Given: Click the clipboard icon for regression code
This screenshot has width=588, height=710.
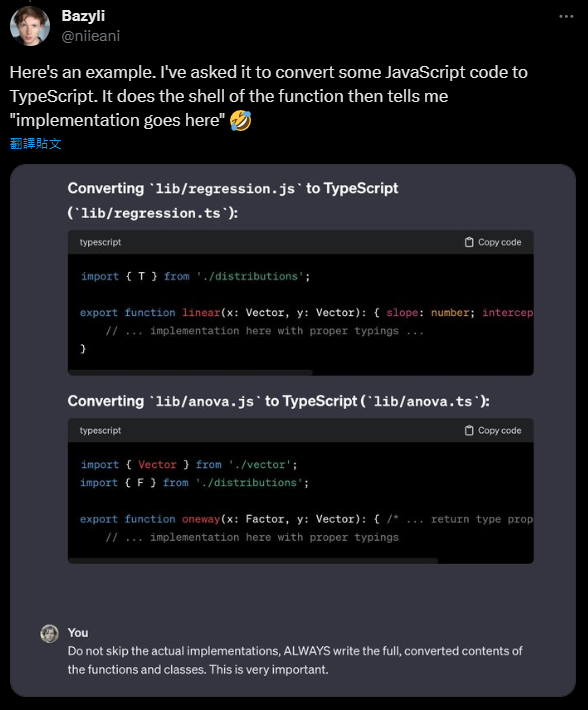Looking at the screenshot, I should pyautogui.click(x=469, y=242).
